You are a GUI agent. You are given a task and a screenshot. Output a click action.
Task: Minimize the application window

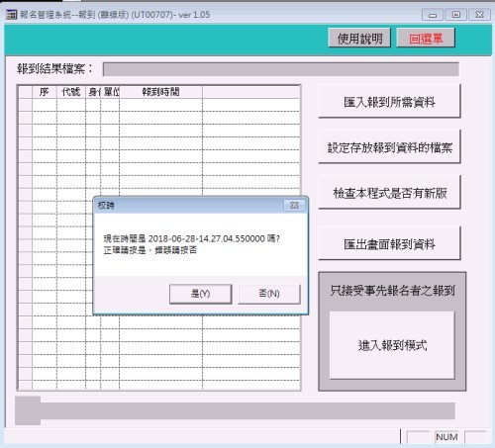[433, 15]
